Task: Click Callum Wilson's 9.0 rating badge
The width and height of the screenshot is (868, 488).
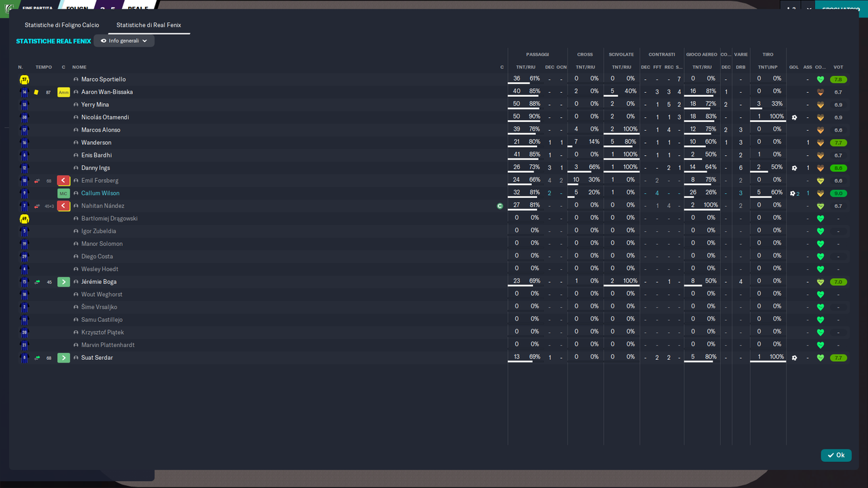Action: tap(838, 193)
